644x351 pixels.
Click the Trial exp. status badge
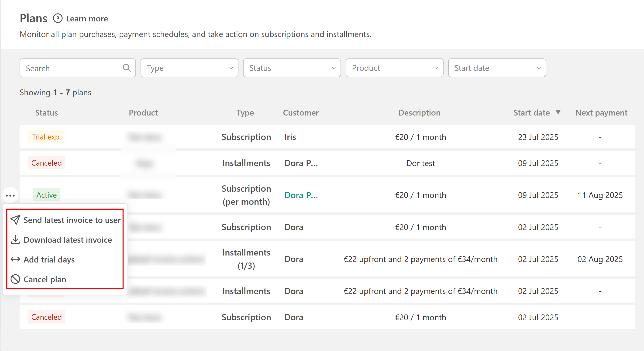pos(47,137)
